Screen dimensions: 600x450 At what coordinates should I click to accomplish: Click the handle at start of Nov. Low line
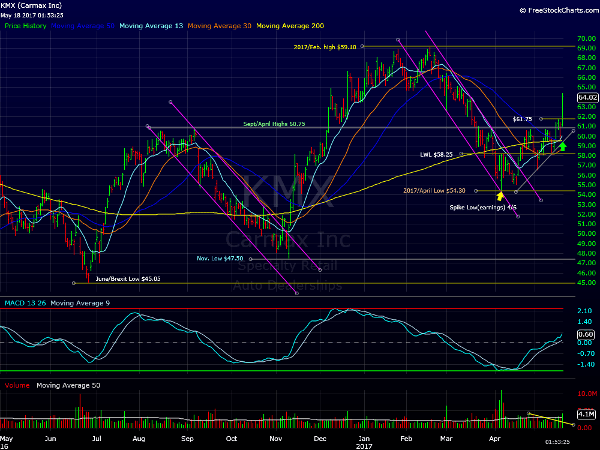tap(251, 259)
